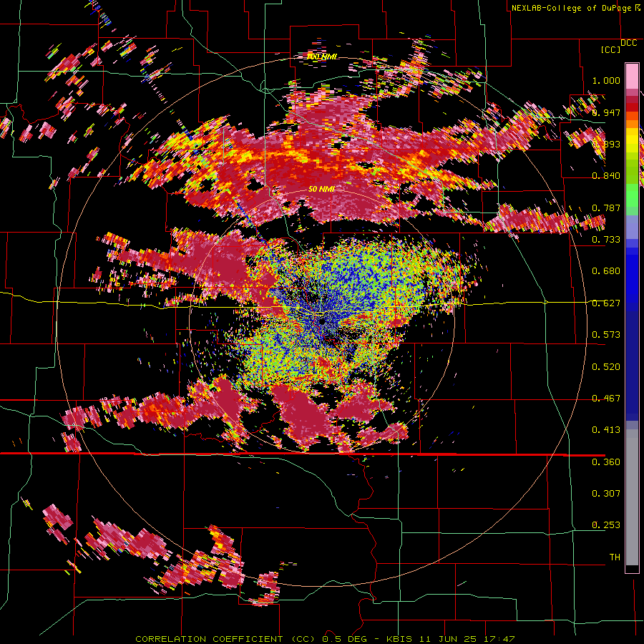Click the 0.893 color scale value

[x=606, y=144]
